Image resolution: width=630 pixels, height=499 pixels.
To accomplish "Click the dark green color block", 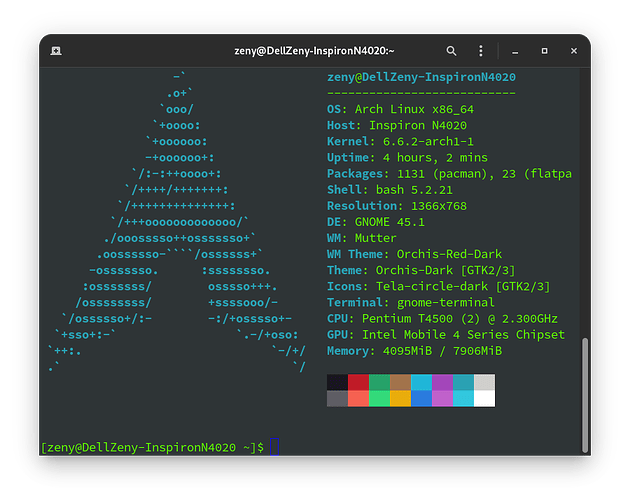I will (379, 382).
